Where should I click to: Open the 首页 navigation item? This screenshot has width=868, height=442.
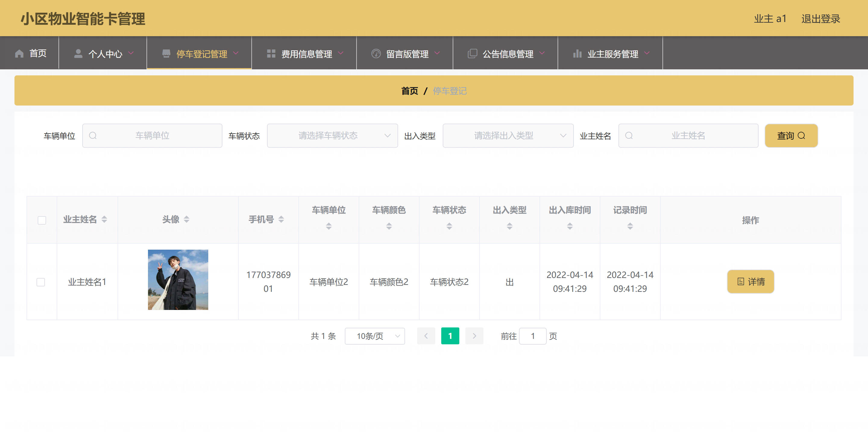click(30, 53)
